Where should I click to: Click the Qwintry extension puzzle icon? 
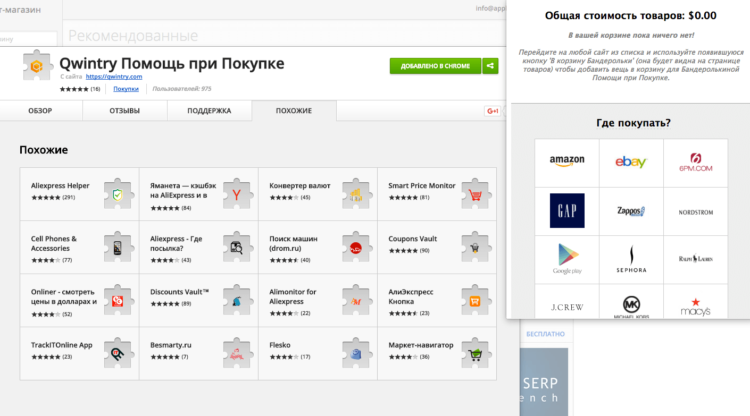(36, 66)
